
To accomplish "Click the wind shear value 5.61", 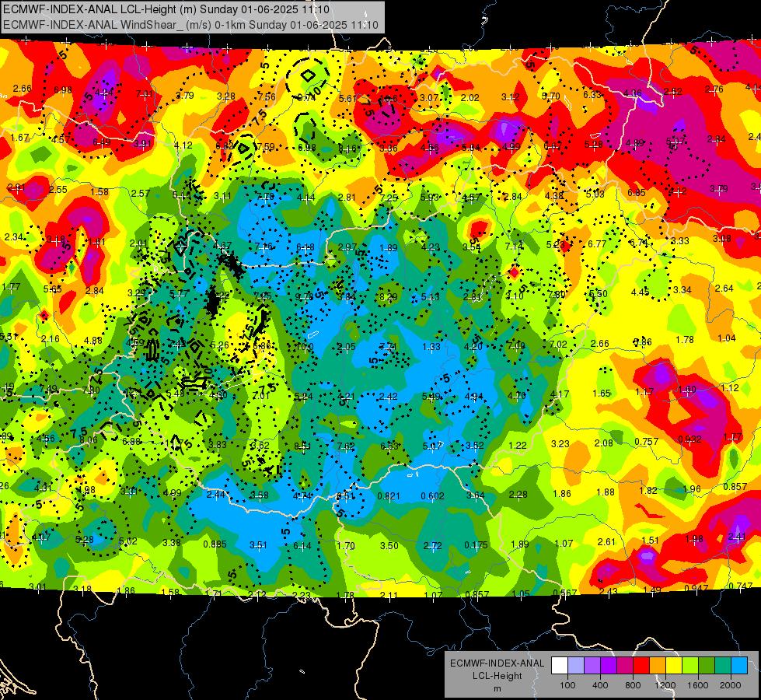I will click(x=347, y=99).
